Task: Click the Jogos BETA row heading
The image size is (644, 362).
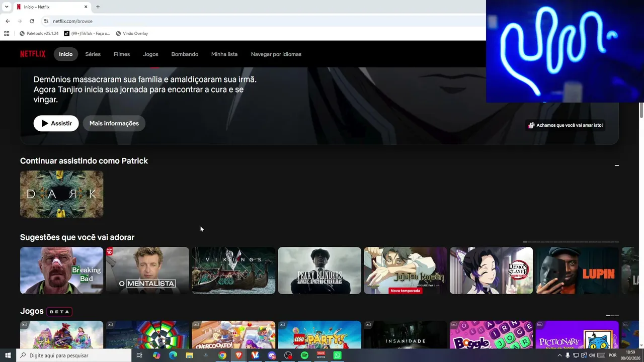Action: point(46,311)
